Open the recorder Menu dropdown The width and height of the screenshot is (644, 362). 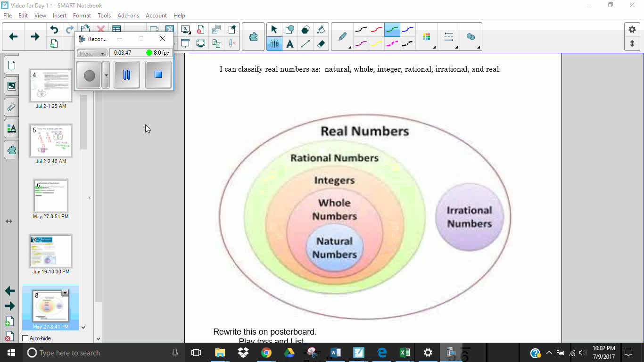[91, 53]
